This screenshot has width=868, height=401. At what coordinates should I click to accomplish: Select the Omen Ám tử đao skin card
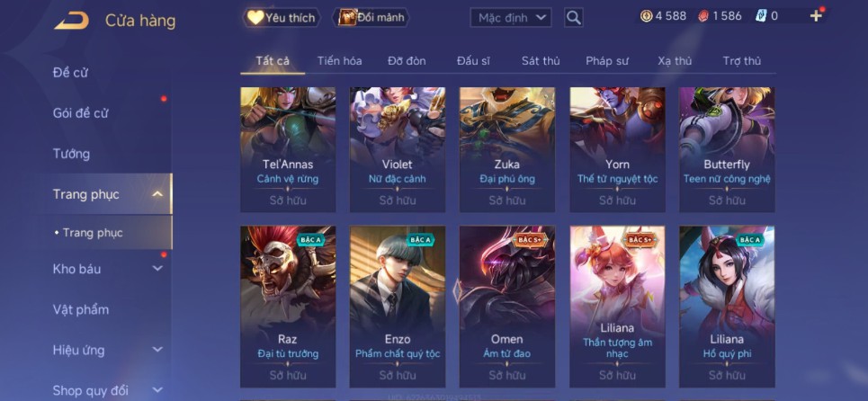pos(507,307)
